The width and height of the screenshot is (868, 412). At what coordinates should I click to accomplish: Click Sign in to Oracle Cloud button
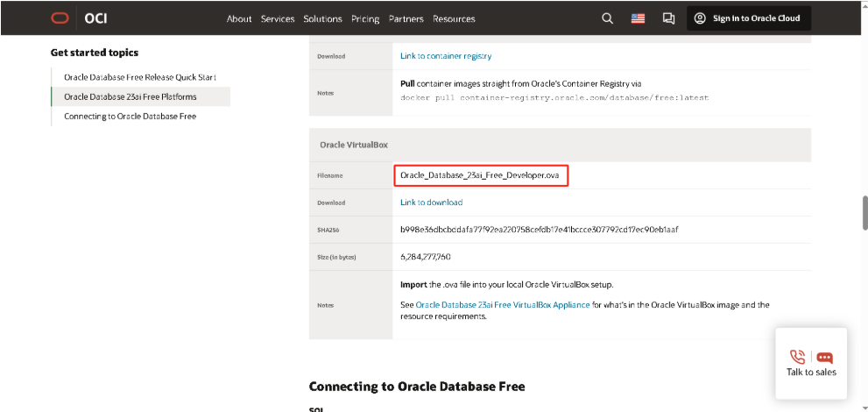(749, 18)
